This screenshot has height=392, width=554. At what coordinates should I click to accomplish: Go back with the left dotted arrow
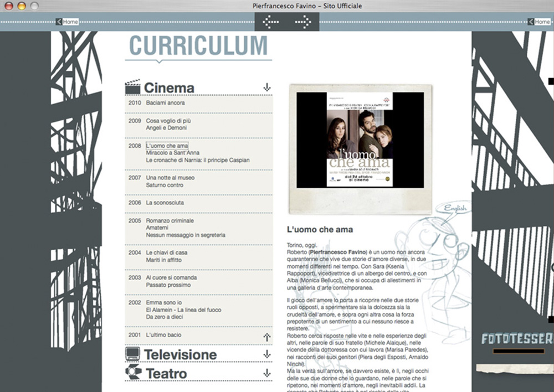pos(271,22)
